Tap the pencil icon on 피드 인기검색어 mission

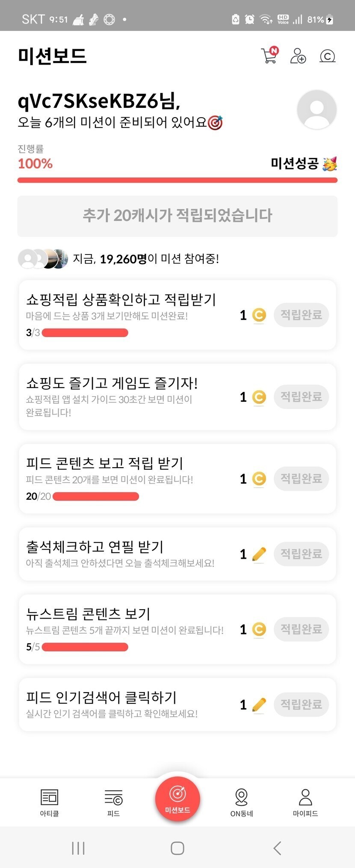tap(259, 705)
